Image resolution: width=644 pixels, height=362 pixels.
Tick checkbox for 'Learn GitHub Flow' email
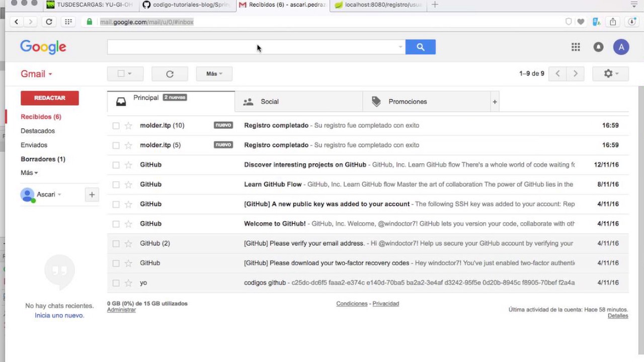(116, 185)
